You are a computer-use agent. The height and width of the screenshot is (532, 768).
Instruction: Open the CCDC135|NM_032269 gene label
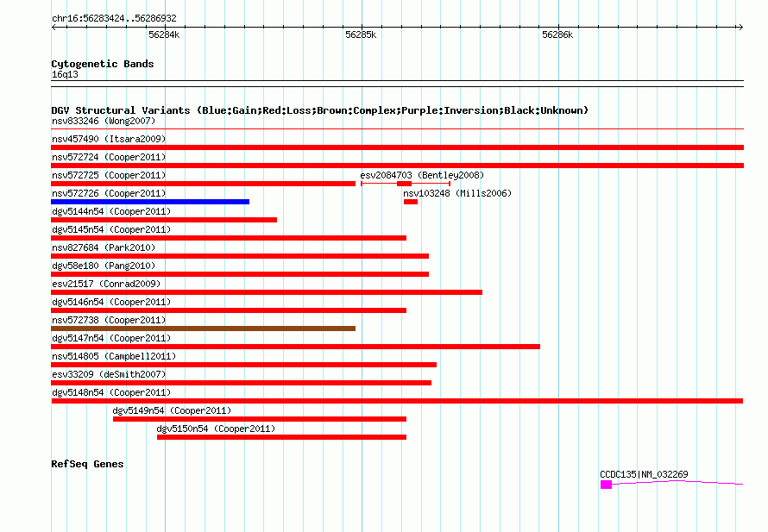(x=644, y=474)
